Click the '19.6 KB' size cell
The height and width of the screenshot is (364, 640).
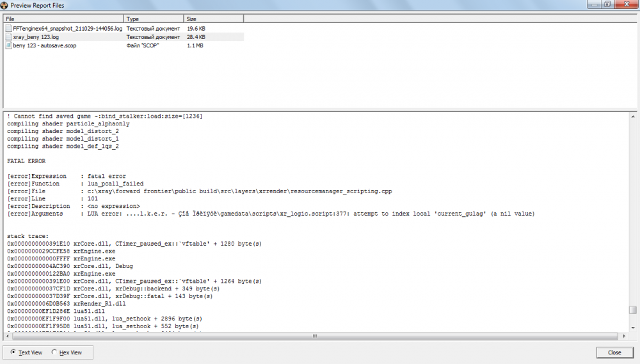[x=196, y=29]
